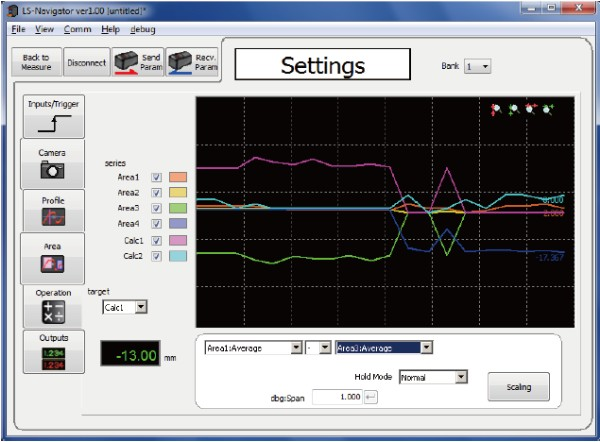Open the target Calc1 dropdown
This screenshot has height=442, width=600.
tap(125, 307)
